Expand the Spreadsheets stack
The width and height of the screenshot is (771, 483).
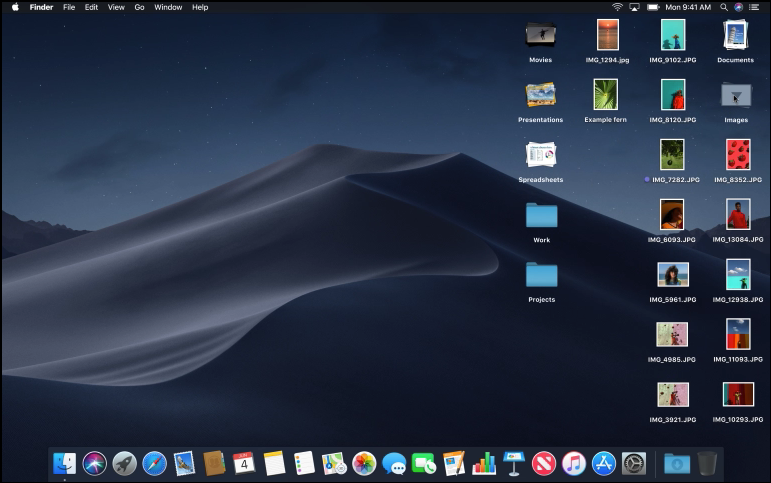[540, 154]
